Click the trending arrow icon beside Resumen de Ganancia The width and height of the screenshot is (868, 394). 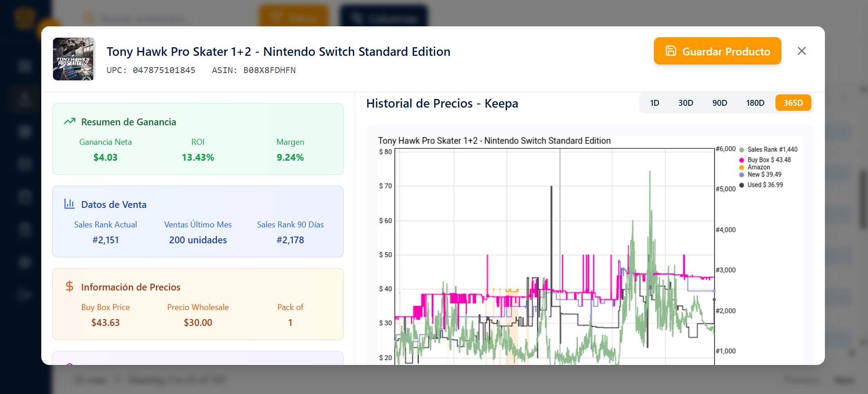[x=69, y=122]
